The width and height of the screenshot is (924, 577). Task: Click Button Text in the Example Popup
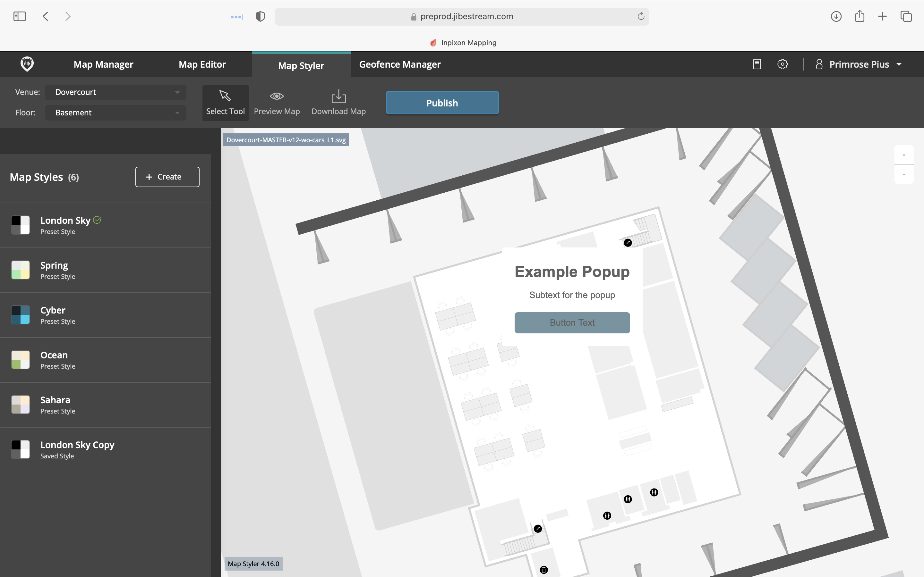572,322
